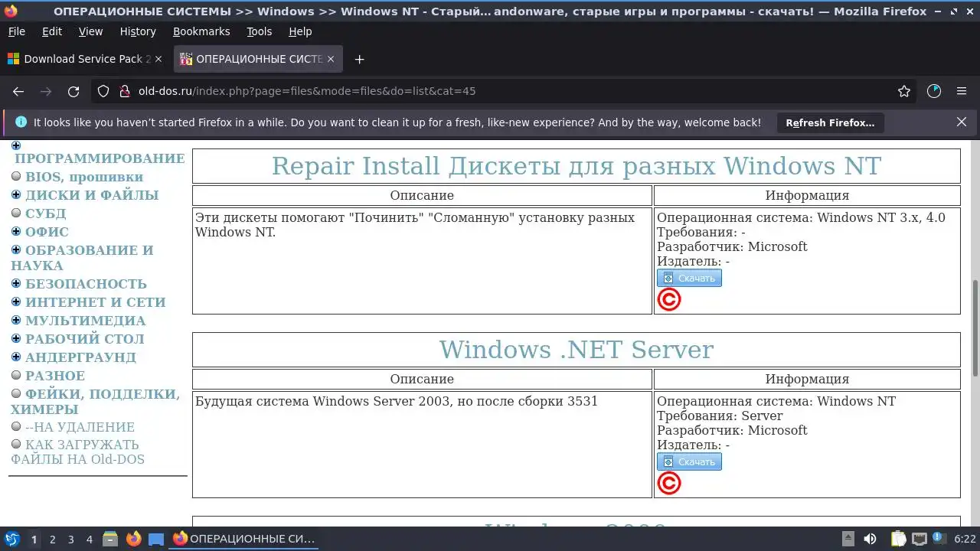Image resolution: width=980 pixels, height=551 pixels.
Task: Switch to workspace 4
Action: (89, 540)
